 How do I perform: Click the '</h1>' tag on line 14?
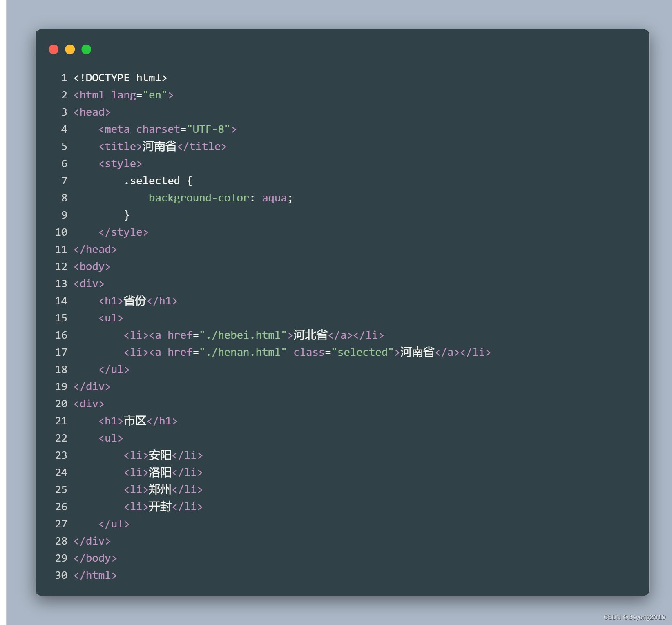pos(162,301)
